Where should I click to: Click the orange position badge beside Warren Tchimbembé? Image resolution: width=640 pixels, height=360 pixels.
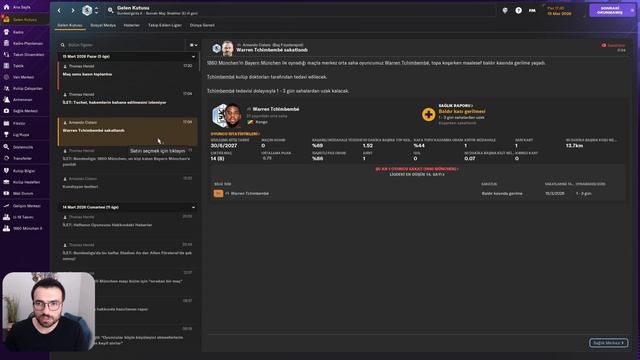tap(218, 193)
